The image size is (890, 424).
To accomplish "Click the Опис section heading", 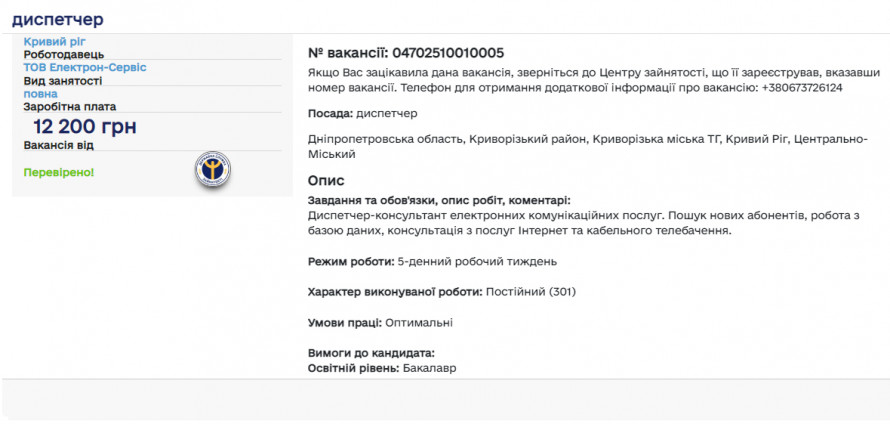I will pos(326,180).
